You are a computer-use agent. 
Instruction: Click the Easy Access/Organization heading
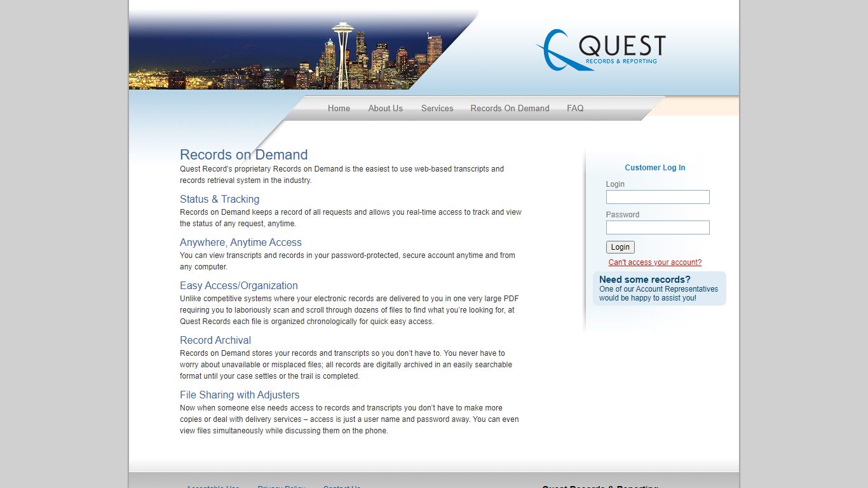[238, 285]
